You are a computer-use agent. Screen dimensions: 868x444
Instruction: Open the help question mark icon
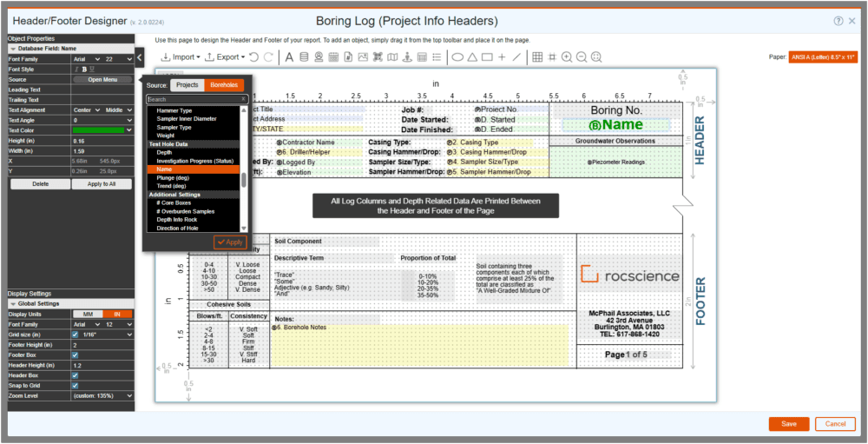click(x=838, y=21)
